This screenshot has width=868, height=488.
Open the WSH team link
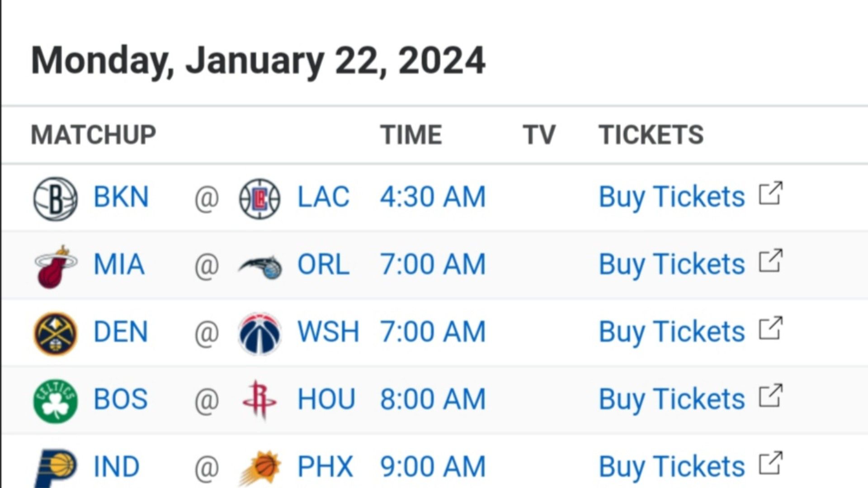click(x=328, y=332)
